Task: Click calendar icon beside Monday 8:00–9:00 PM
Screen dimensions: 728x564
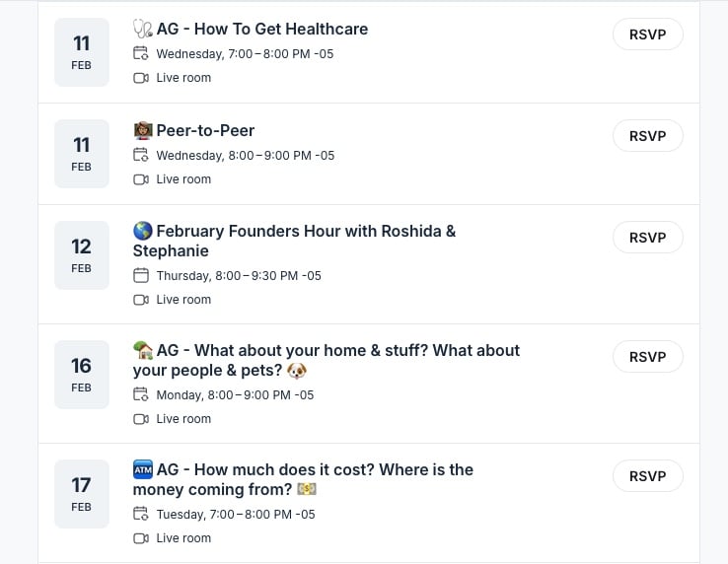Action: (x=141, y=395)
